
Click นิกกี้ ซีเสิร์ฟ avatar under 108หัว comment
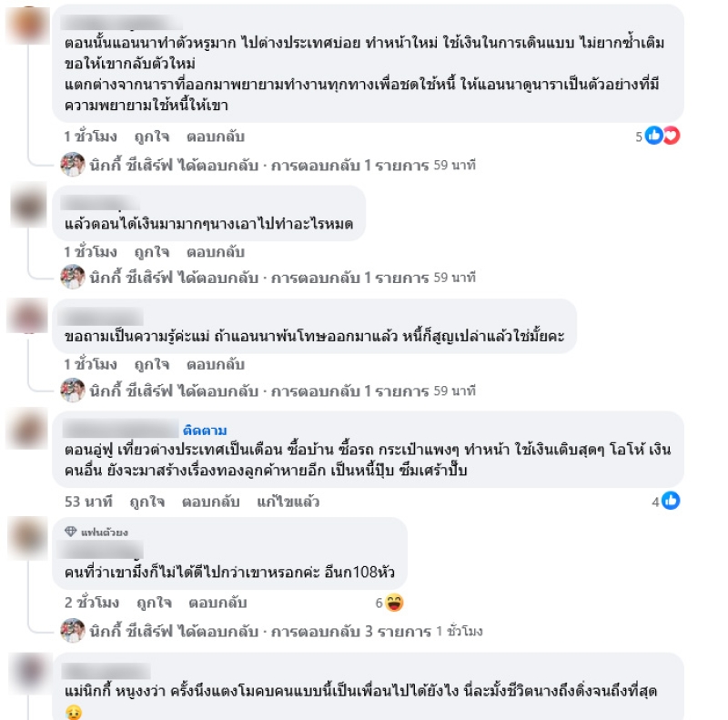coord(73,631)
